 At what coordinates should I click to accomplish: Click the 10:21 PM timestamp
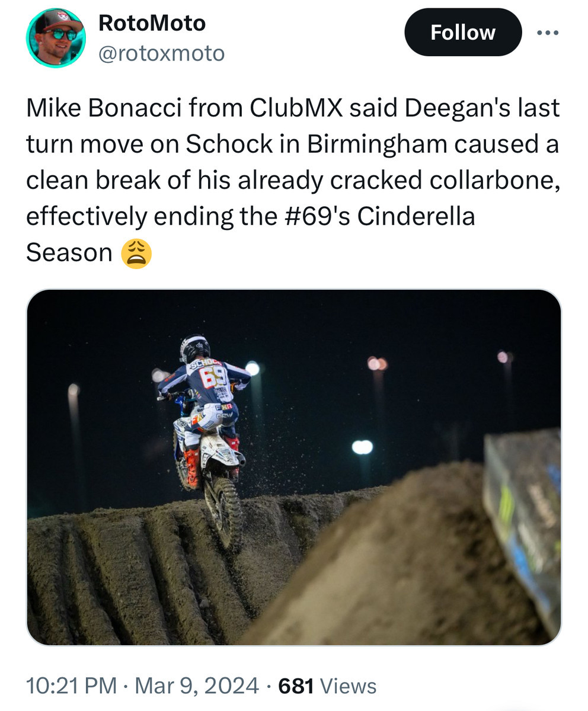point(71,686)
